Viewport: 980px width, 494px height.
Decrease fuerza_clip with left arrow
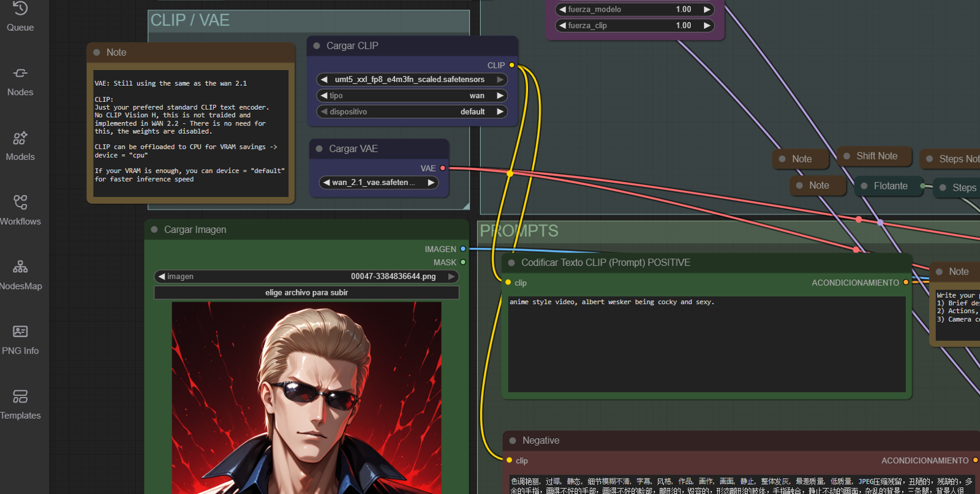(562, 25)
